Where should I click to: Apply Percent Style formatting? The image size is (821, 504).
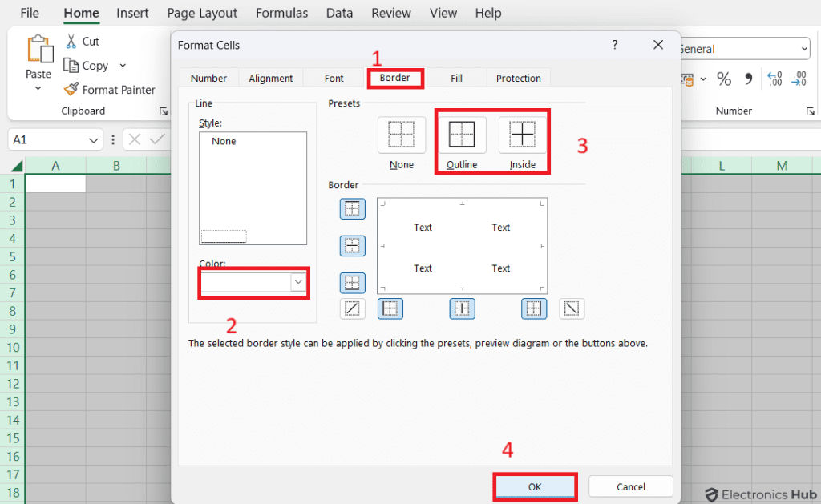pos(724,79)
